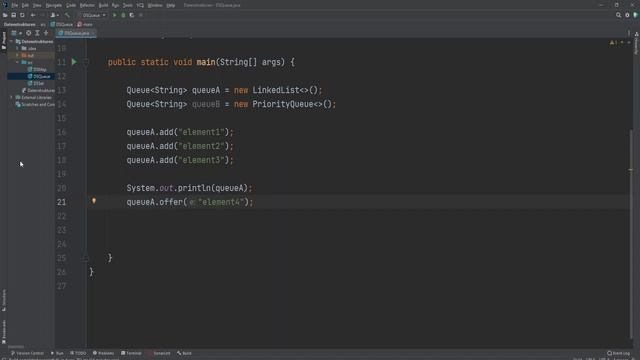Open the Edit menu
Viewport: 640px width, 360px height.
coord(25,5)
